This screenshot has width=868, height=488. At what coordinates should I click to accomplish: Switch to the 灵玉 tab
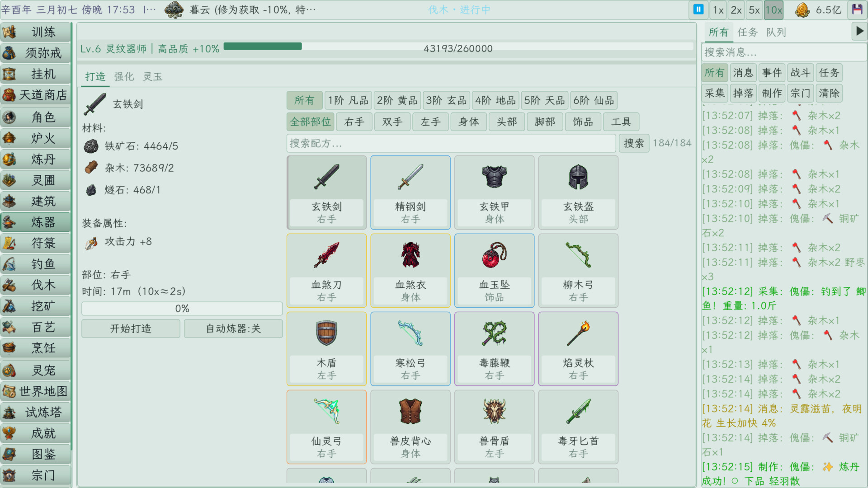pyautogui.click(x=153, y=76)
